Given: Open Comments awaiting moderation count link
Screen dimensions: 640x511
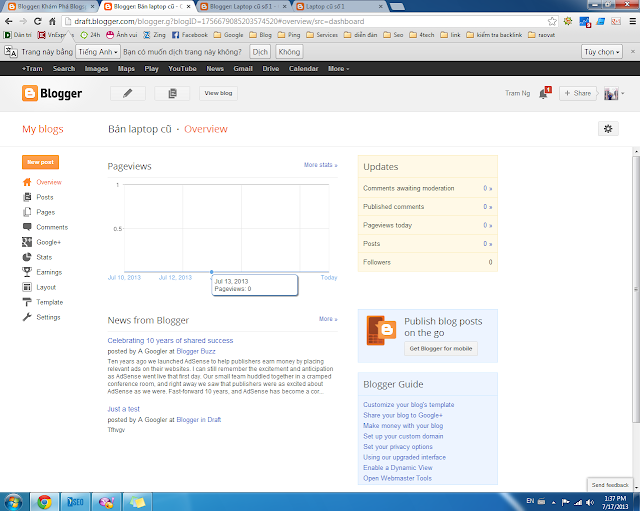Looking at the screenshot, I should coord(487,188).
